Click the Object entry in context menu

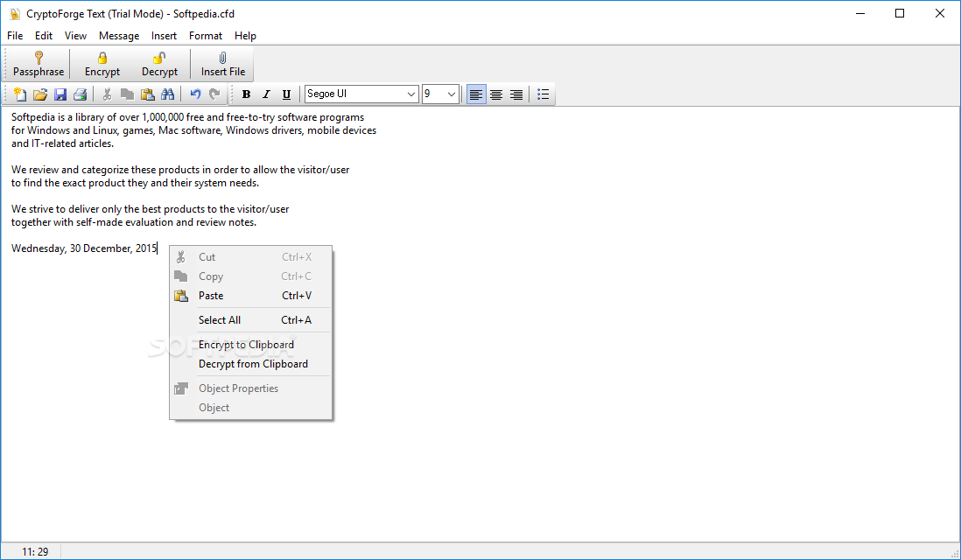(x=250, y=408)
